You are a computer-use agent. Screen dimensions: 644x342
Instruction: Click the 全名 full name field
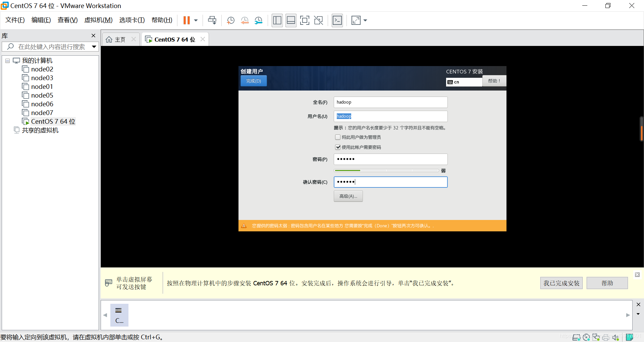[x=390, y=102]
